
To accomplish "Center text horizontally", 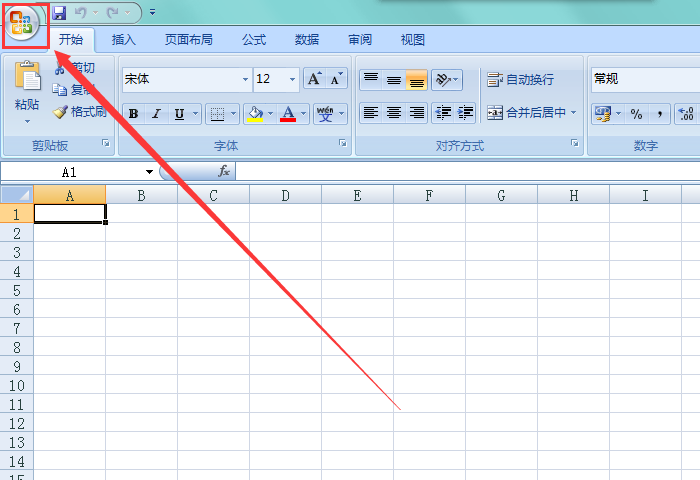I will 394,113.
